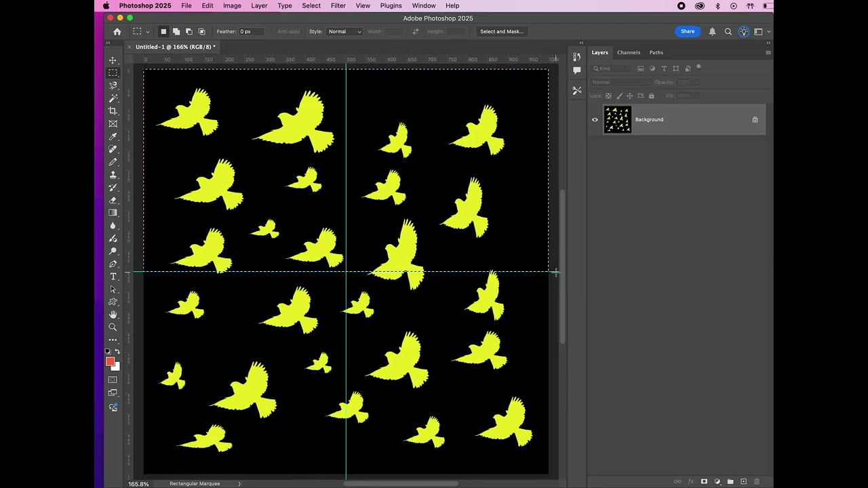868x488 pixels.
Task: Open the tool preset picker arrow
Action: (x=147, y=31)
